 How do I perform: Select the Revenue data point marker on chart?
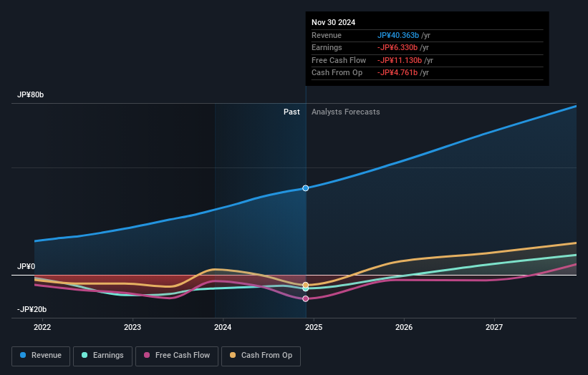coord(306,188)
